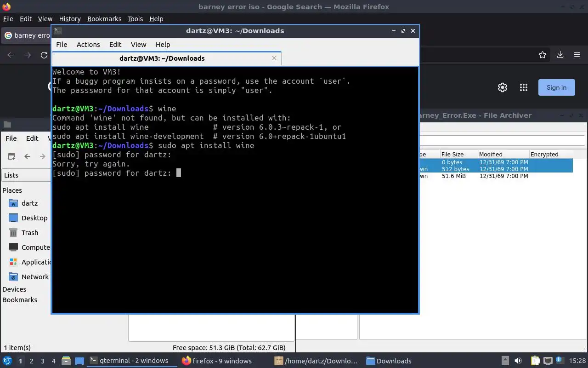Select the 512 bytes row in archiver
The image size is (588, 368).
pyautogui.click(x=496, y=169)
